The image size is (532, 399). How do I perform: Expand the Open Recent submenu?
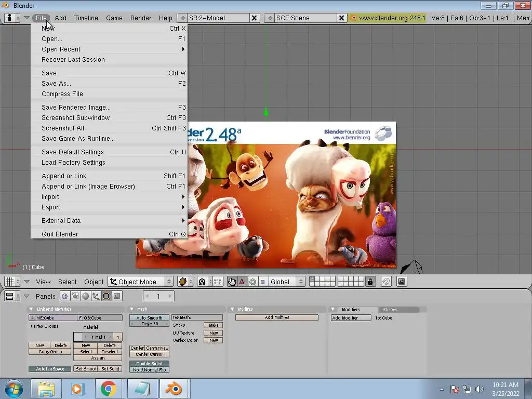point(109,49)
